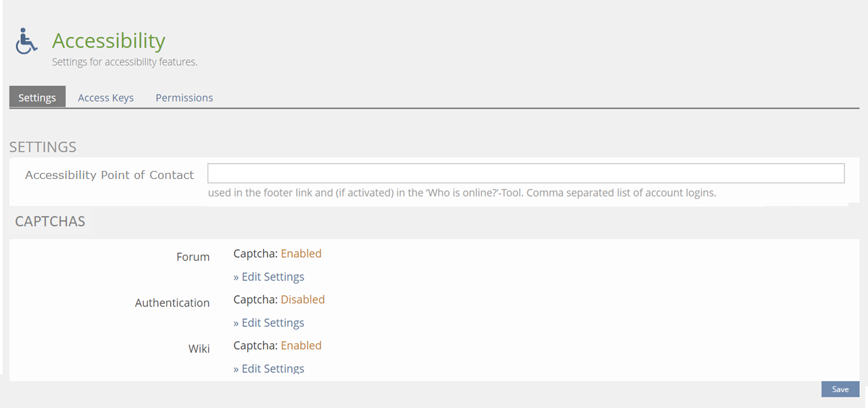Click the SETTINGS section header

[x=43, y=147]
